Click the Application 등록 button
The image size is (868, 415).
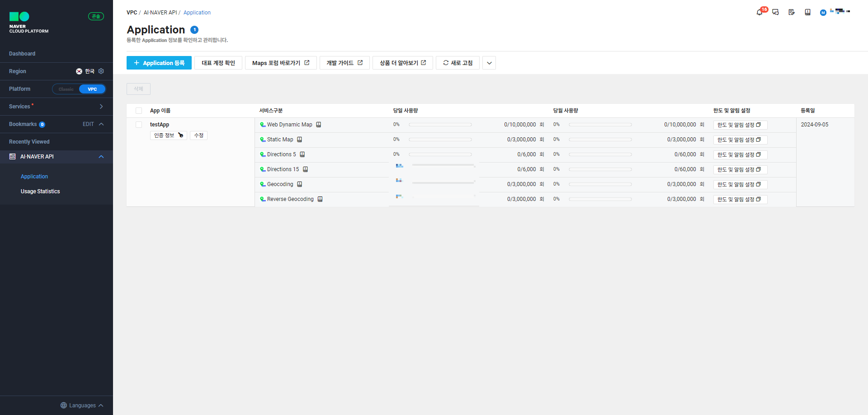[x=159, y=63]
